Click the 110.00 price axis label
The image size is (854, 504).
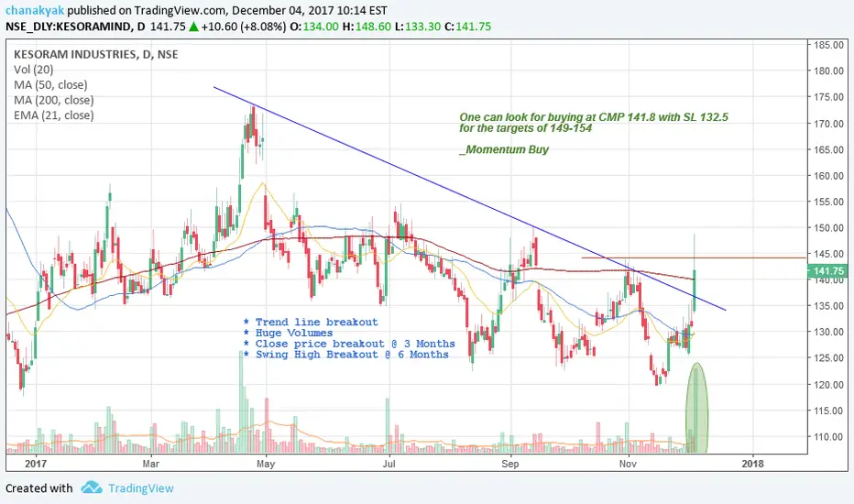click(x=829, y=436)
